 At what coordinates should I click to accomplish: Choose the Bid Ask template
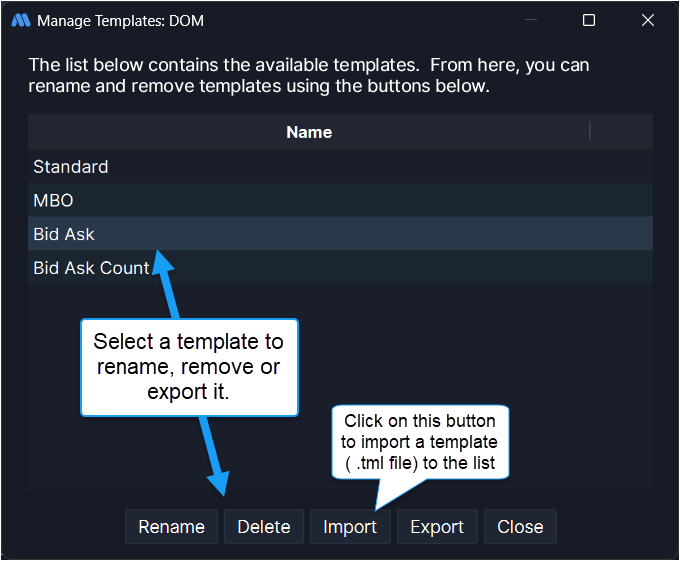pos(64,234)
